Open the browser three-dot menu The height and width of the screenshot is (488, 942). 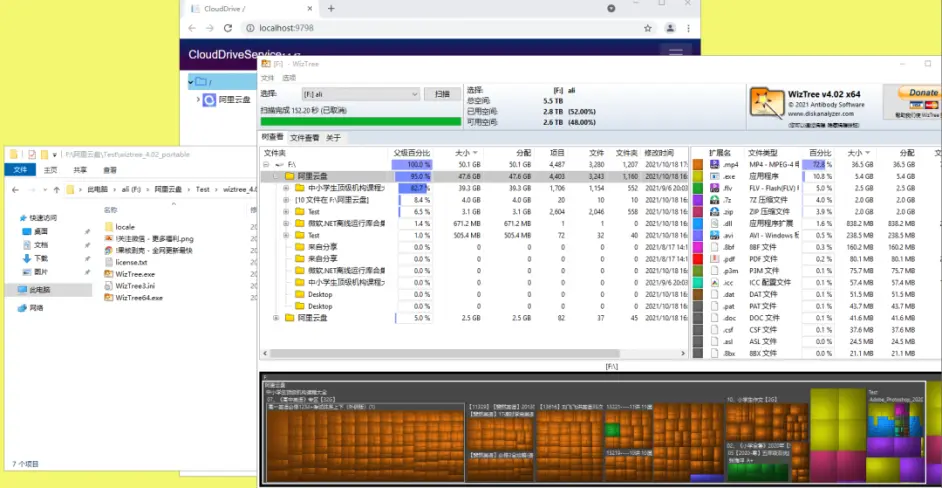[688, 28]
